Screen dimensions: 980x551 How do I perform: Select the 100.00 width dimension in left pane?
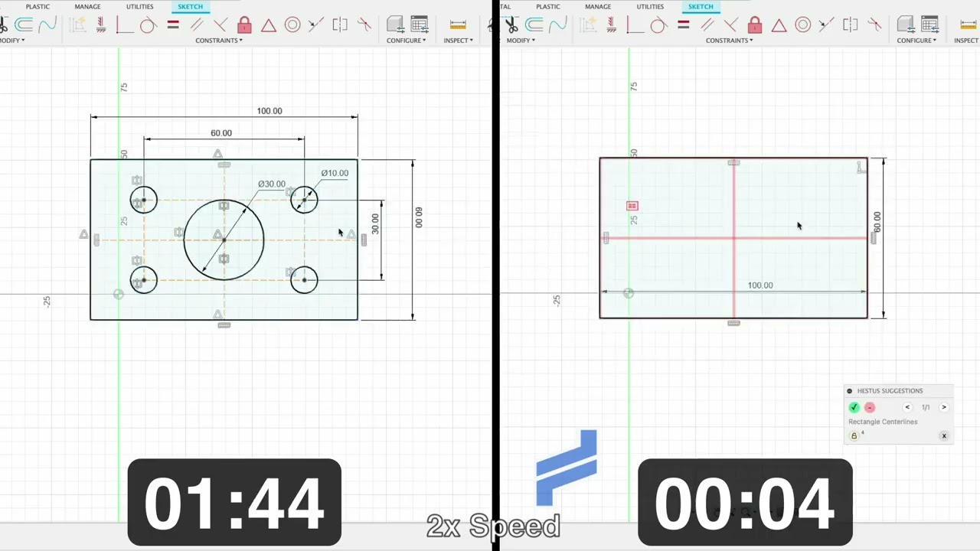click(x=269, y=111)
